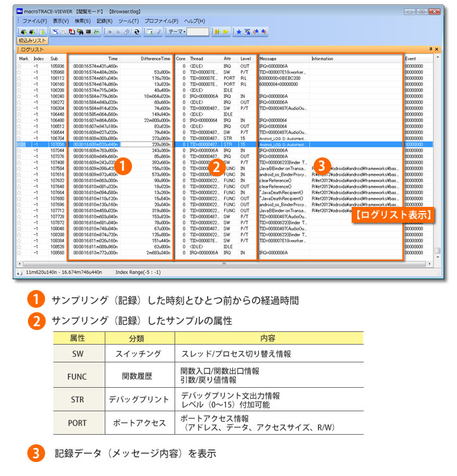Click the green waveform chart toolbar icon
The height and width of the screenshot is (476, 457).
(x=96, y=32)
